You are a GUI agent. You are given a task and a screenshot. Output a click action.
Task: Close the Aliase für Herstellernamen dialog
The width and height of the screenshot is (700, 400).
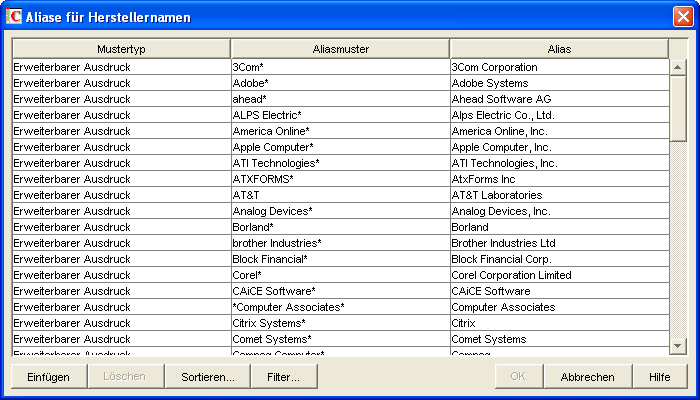pos(682,16)
